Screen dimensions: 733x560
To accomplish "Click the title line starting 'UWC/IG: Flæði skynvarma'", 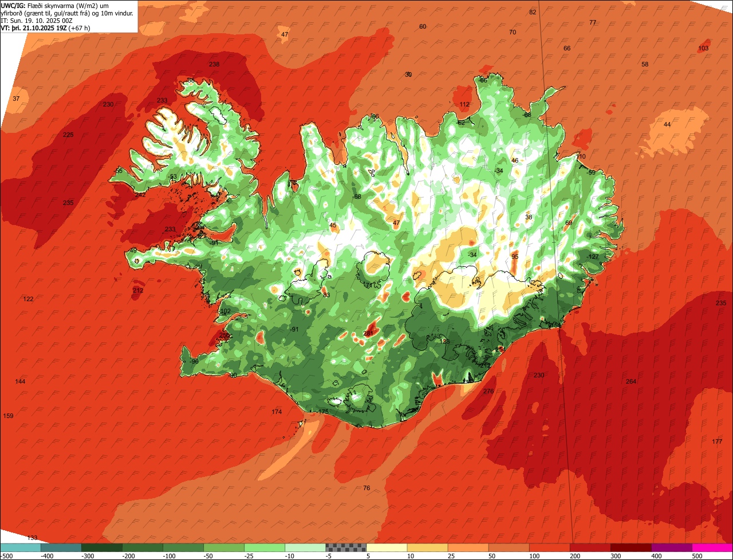I will pyautogui.click(x=55, y=6).
